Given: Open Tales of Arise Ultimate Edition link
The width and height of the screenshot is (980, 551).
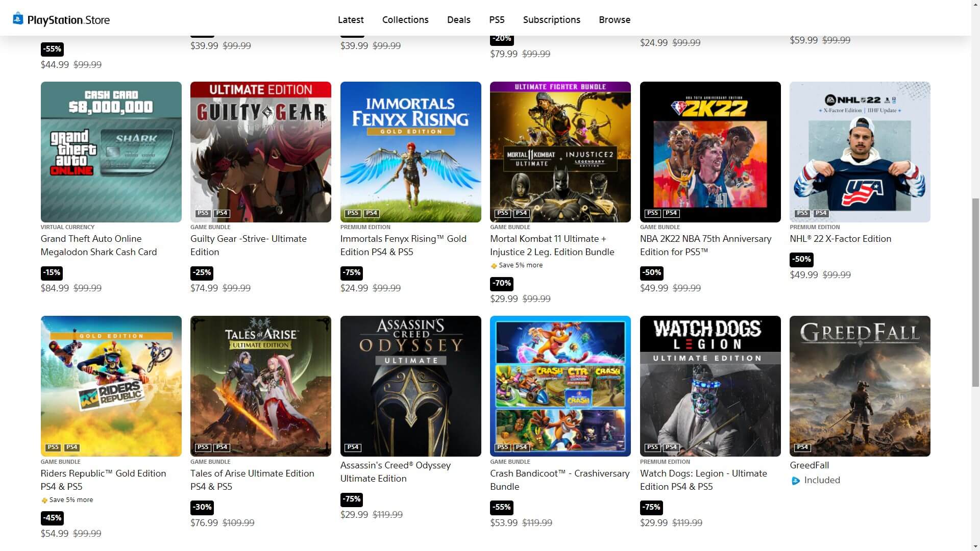Looking at the screenshot, I should (x=252, y=480).
